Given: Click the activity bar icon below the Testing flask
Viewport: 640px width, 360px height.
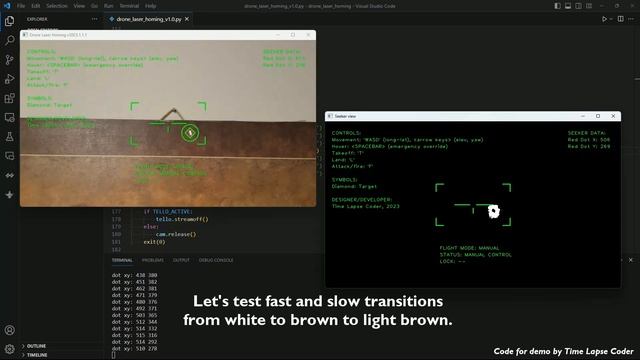Looking at the screenshot, I should pos(9,156).
